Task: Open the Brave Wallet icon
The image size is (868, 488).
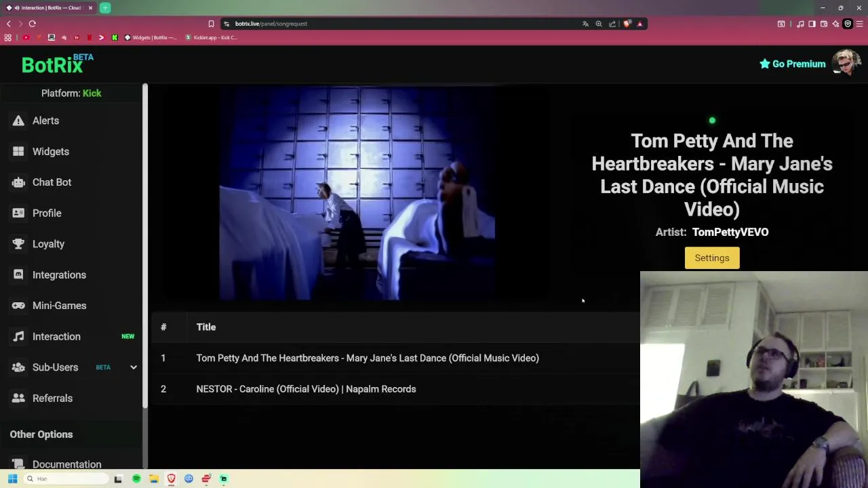Action: pos(824,24)
